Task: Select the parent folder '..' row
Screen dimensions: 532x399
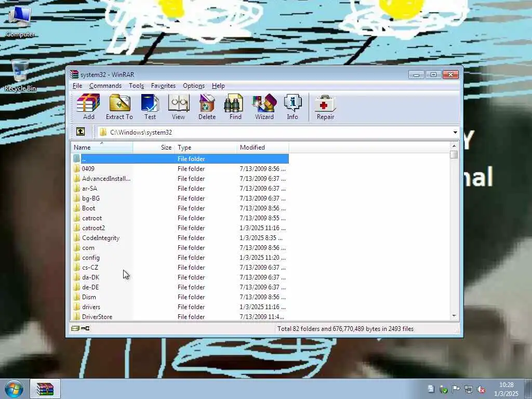Action: click(x=180, y=159)
